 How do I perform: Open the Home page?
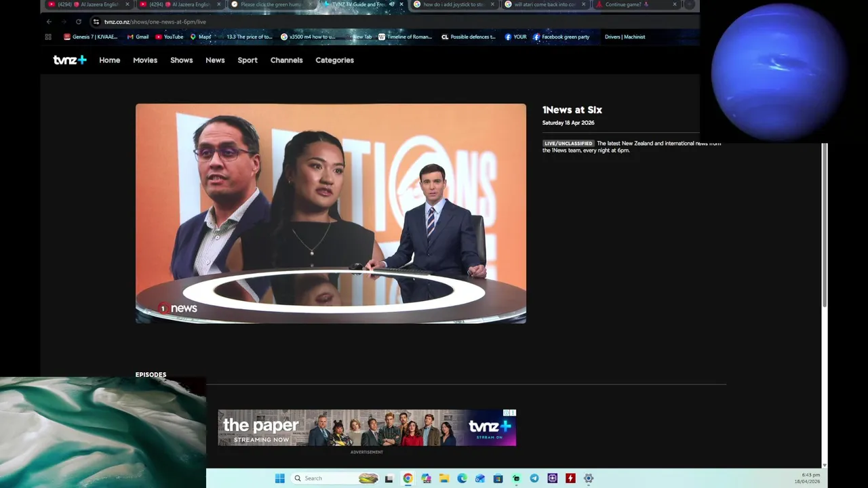109,60
